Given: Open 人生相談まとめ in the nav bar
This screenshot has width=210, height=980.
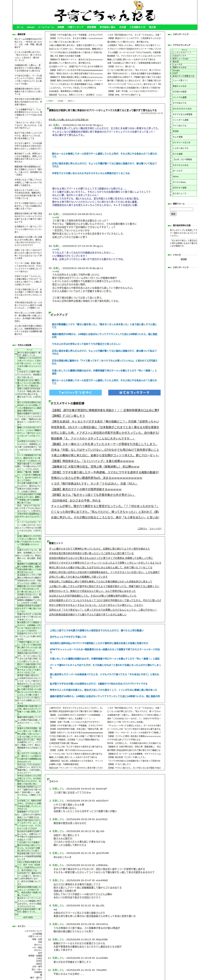Looking at the screenshot, I should (137, 27).
